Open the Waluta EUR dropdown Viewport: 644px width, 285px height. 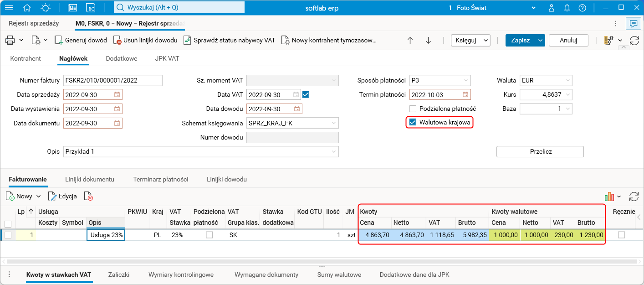pyautogui.click(x=567, y=81)
